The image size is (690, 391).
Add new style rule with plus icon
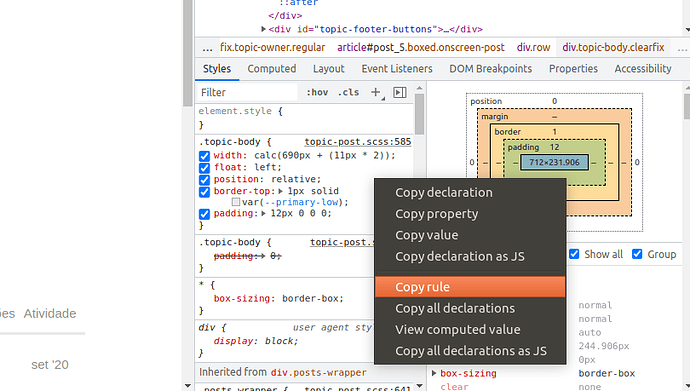coord(376,92)
